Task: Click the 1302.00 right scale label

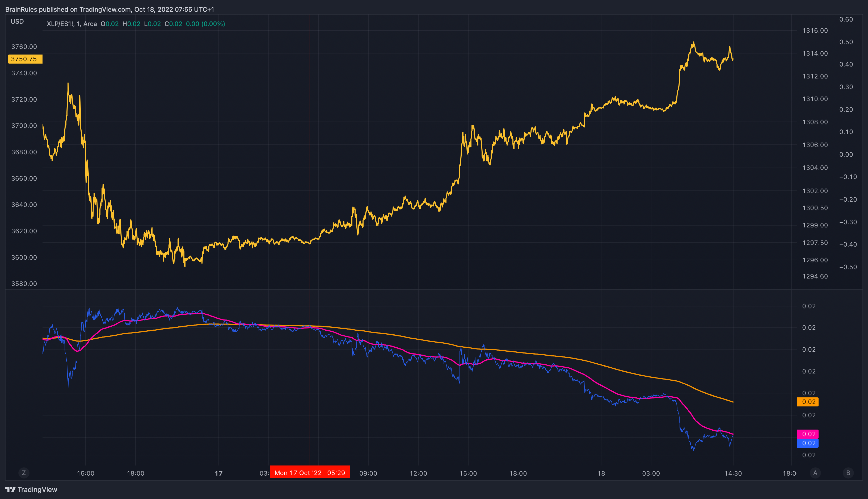Action: 815,191
